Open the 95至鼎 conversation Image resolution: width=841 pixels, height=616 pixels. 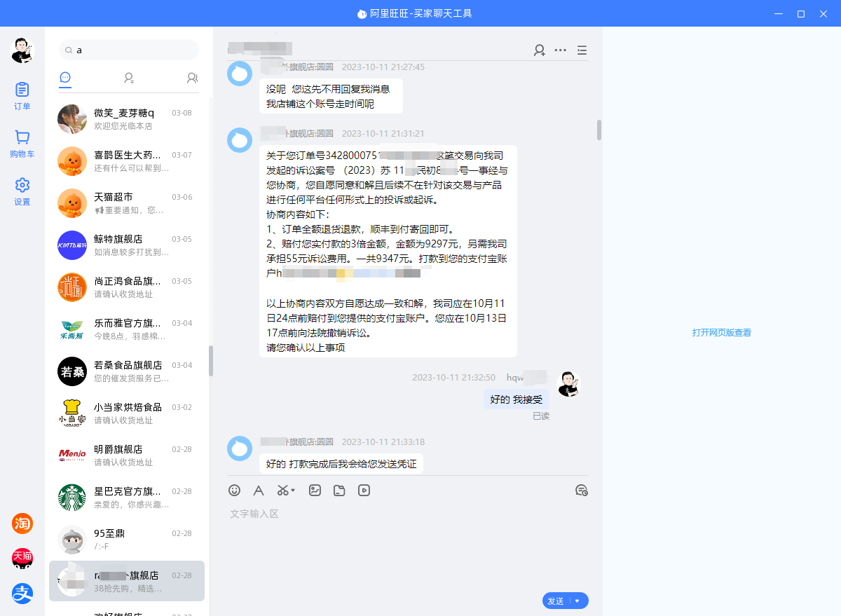pos(127,540)
